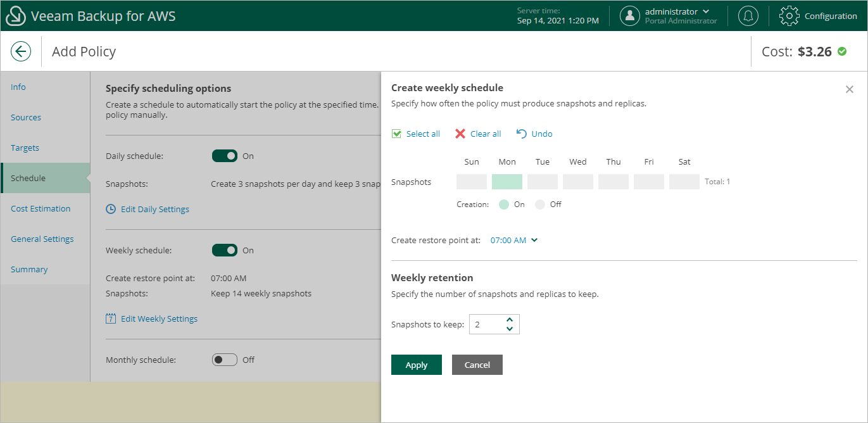Select the Creation Off radio option
Image resolution: width=868 pixels, height=423 pixels.
[540, 205]
